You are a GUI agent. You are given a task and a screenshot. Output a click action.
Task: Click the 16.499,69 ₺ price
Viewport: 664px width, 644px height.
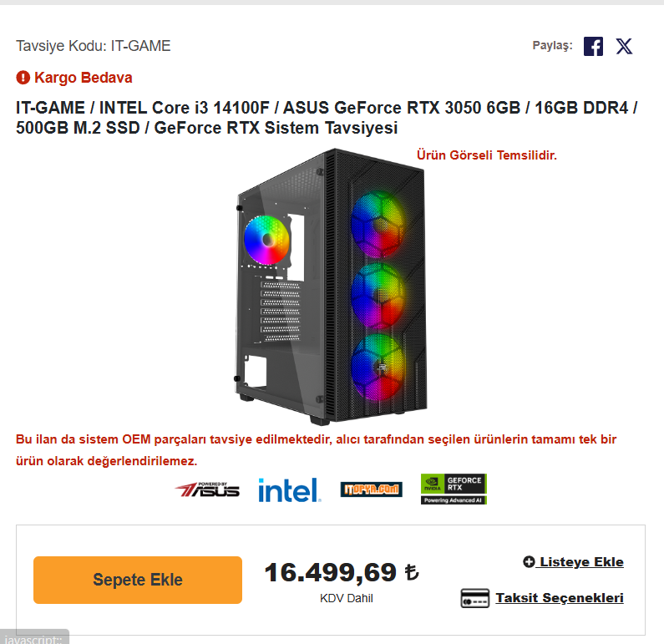(342, 572)
